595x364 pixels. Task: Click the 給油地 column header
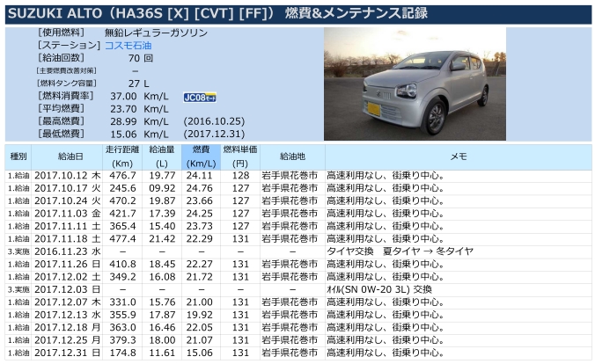[292, 157]
